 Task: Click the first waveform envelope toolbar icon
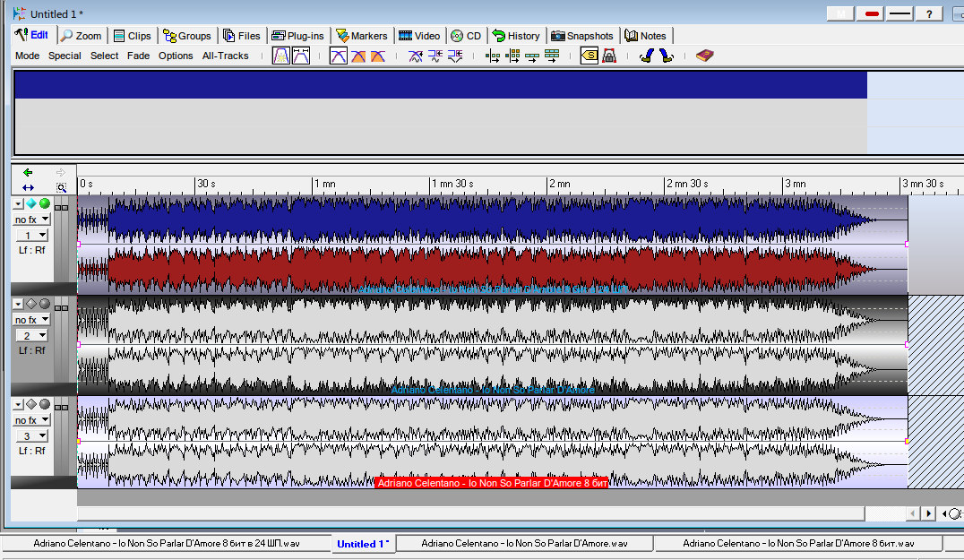pyautogui.click(x=281, y=56)
